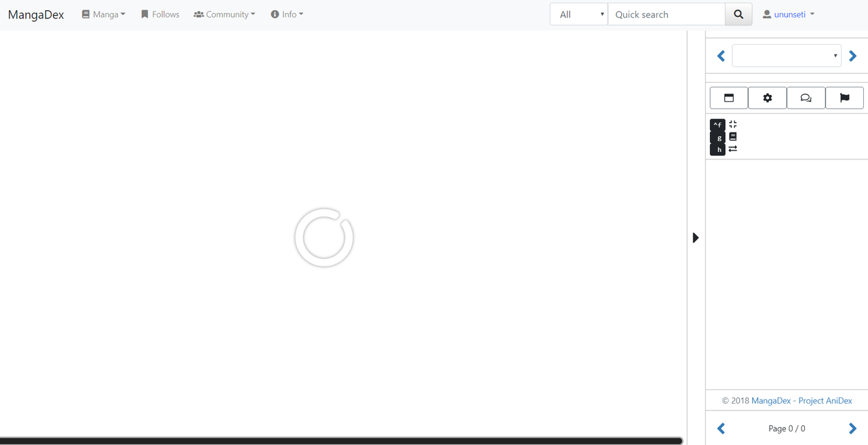Open the Community menu in navbar

point(224,14)
